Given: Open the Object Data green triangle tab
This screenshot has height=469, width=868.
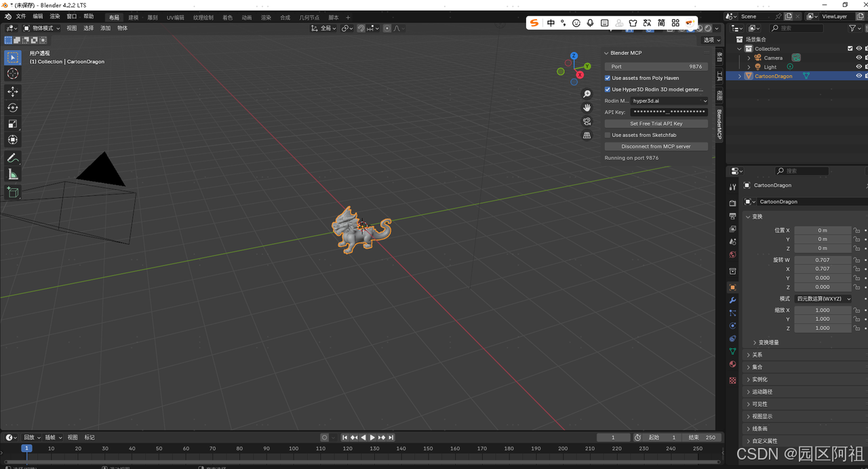Looking at the screenshot, I should tap(732, 352).
